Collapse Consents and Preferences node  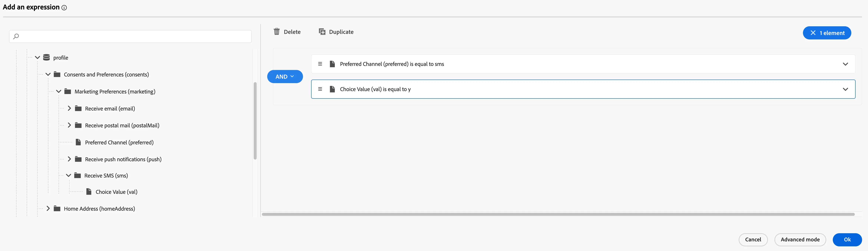pos(48,74)
